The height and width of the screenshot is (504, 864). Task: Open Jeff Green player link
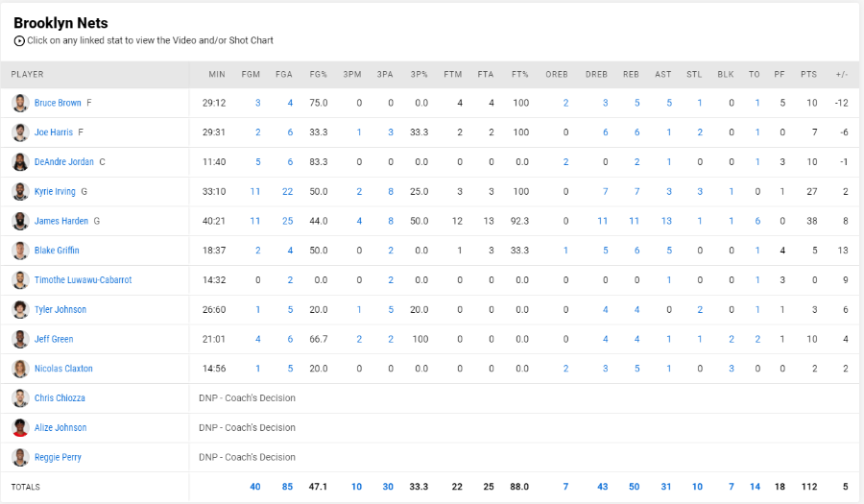(x=54, y=339)
